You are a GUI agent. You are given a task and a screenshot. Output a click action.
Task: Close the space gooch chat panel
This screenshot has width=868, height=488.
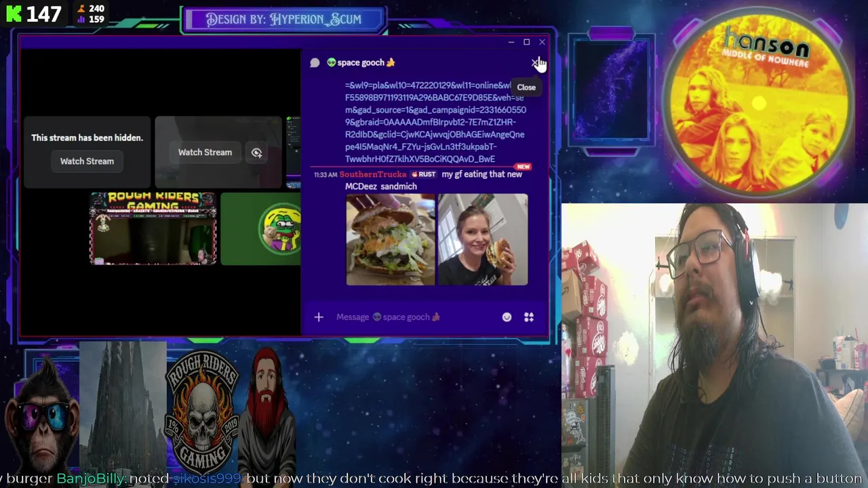tap(535, 63)
